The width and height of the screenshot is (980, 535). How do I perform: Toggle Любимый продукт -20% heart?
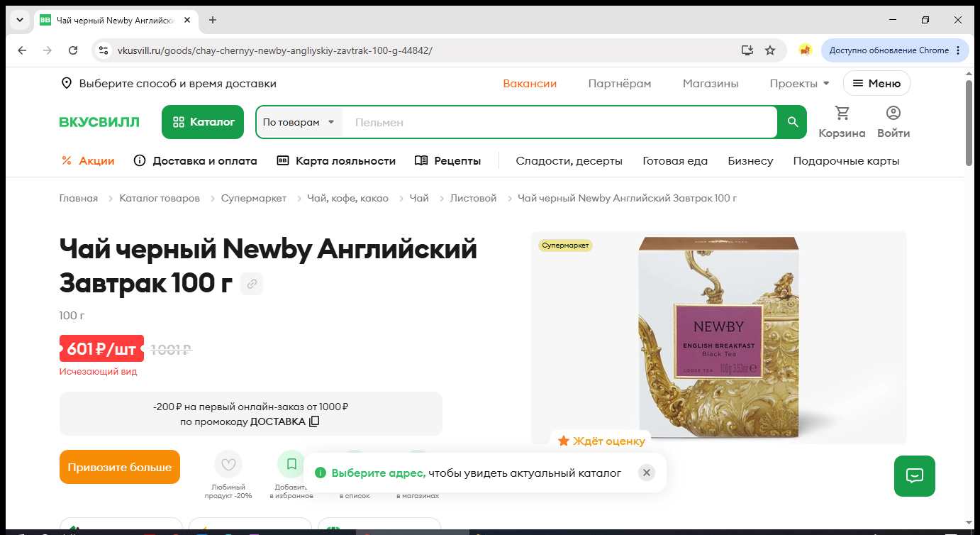pyautogui.click(x=228, y=465)
